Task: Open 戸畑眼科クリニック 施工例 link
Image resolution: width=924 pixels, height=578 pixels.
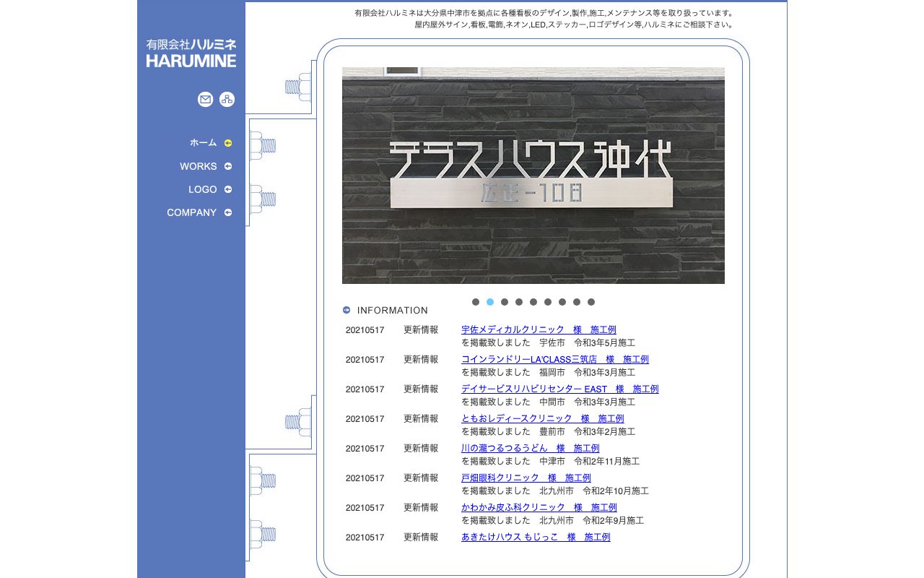Action: [526, 478]
